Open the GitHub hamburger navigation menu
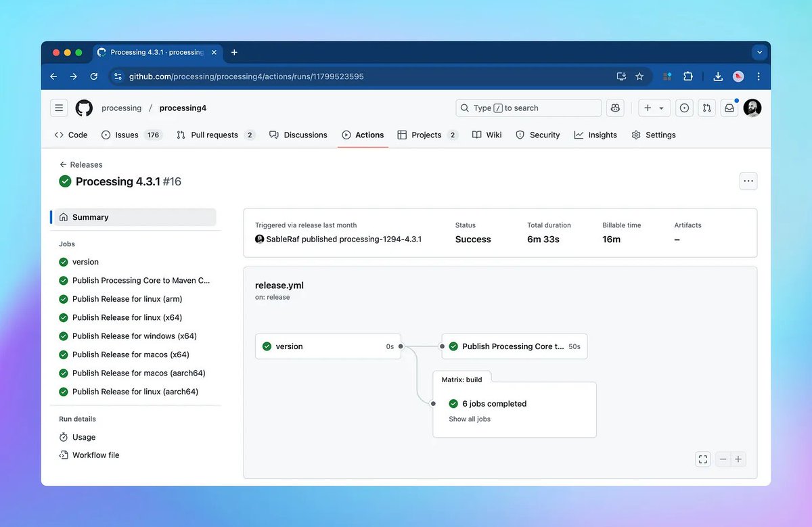The width and height of the screenshot is (812, 527). pyautogui.click(x=59, y=108)
